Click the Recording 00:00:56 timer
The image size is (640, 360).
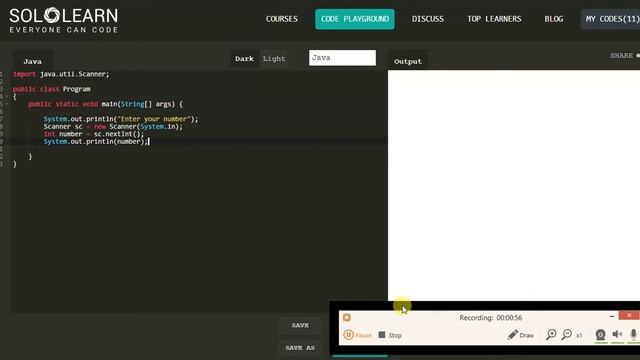491,318
